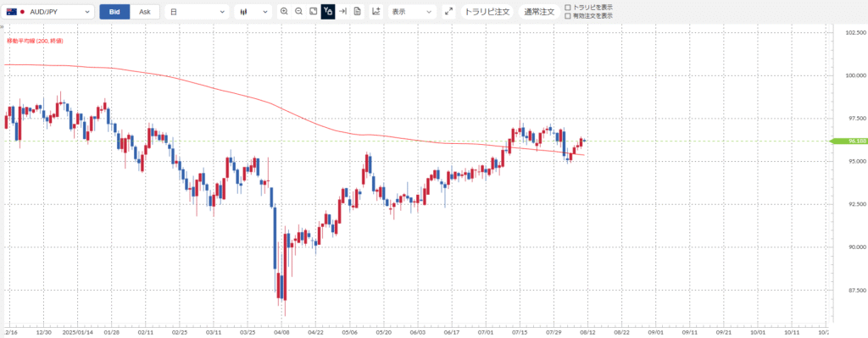Enable トラリピを表示 checkbox
868x338 pixels.
click(x=567, y=7)
